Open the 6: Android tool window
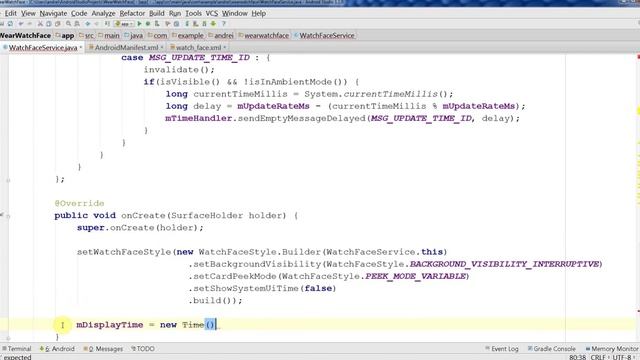This screenshot has width=640, height=360. (57, 349)
